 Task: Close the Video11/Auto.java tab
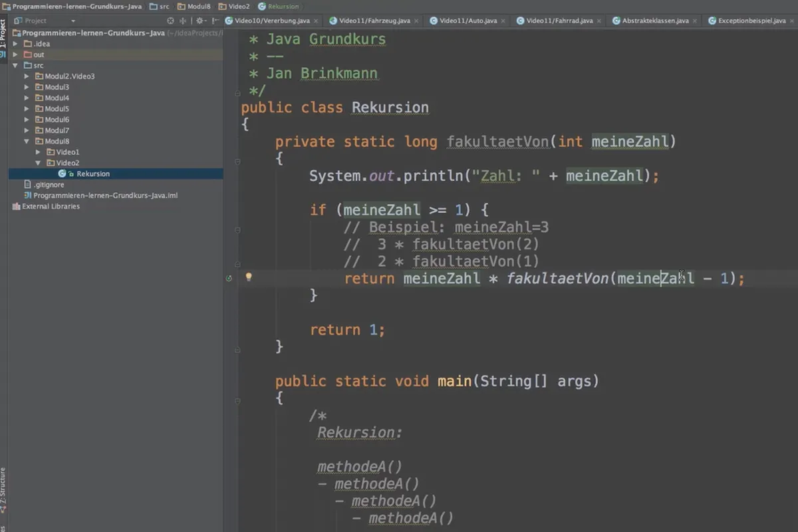click(503, 21)
